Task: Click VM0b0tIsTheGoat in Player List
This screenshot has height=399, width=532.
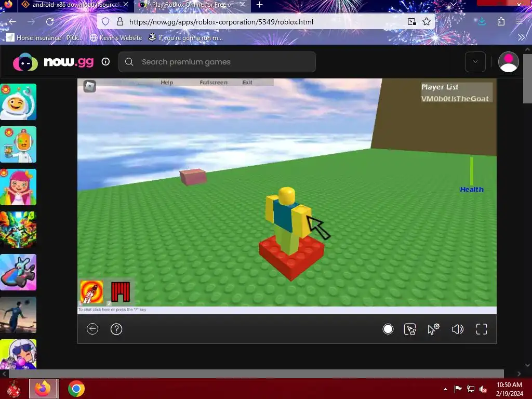Action: coord(455,98)
